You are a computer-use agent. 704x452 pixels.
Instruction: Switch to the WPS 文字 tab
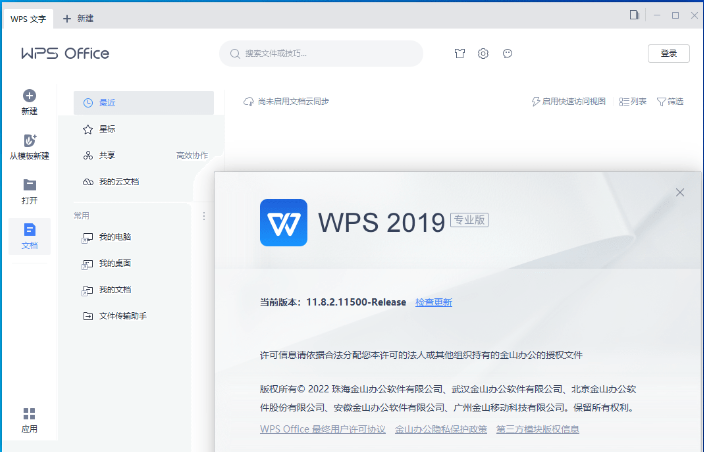[x=28, y=19]
